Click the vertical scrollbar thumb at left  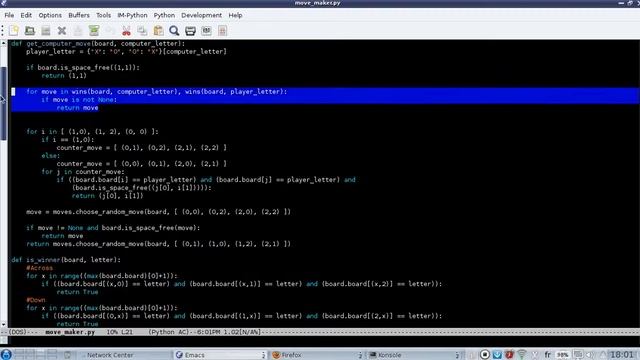(x=4, y=103)
